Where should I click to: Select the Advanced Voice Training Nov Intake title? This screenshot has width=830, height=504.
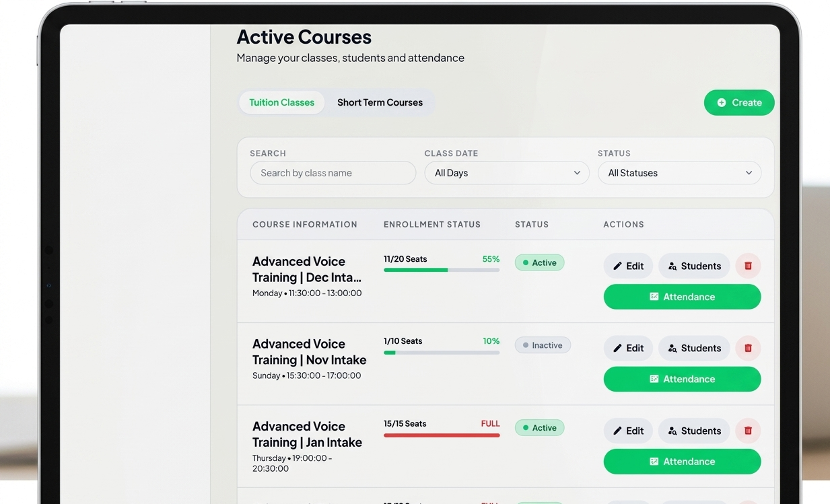click(310, 352)
